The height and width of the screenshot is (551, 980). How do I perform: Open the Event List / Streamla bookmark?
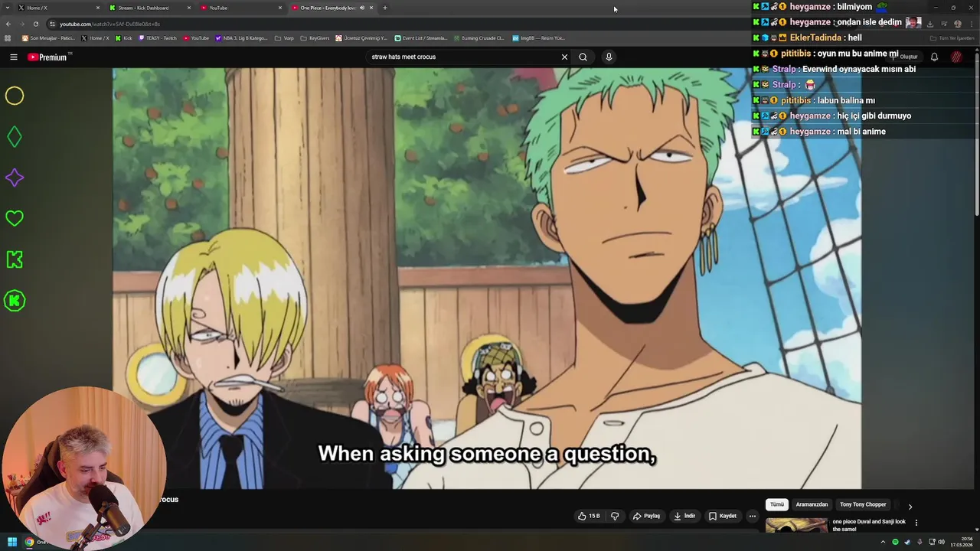[x=421, y=37]
